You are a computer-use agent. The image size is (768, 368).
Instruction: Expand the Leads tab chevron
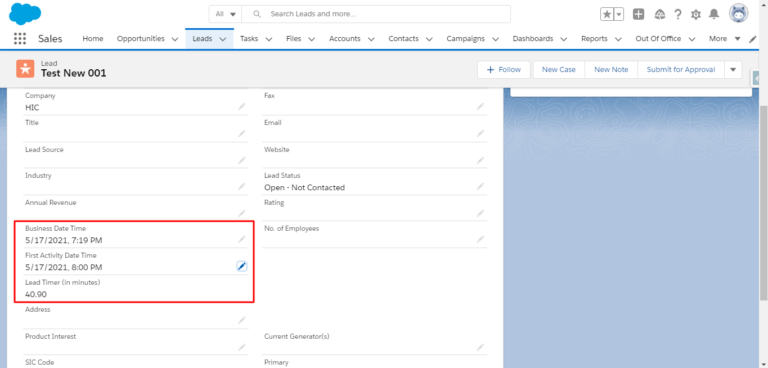(223, 39)
